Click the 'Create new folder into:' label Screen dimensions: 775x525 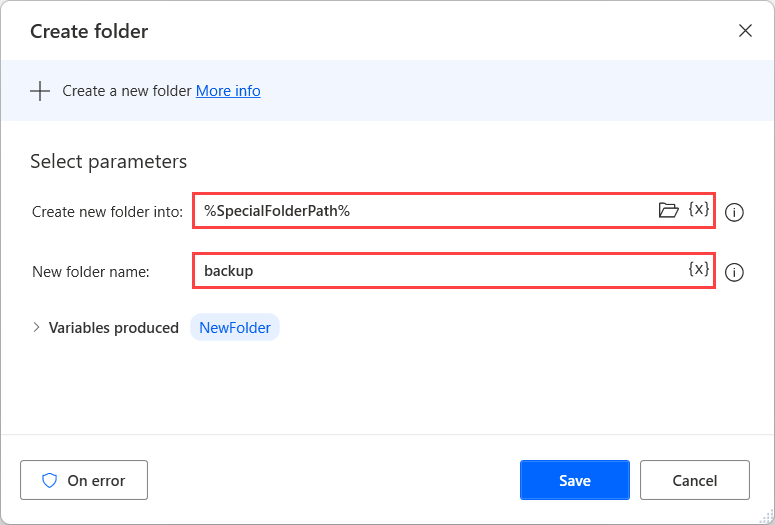coord(107,212)
